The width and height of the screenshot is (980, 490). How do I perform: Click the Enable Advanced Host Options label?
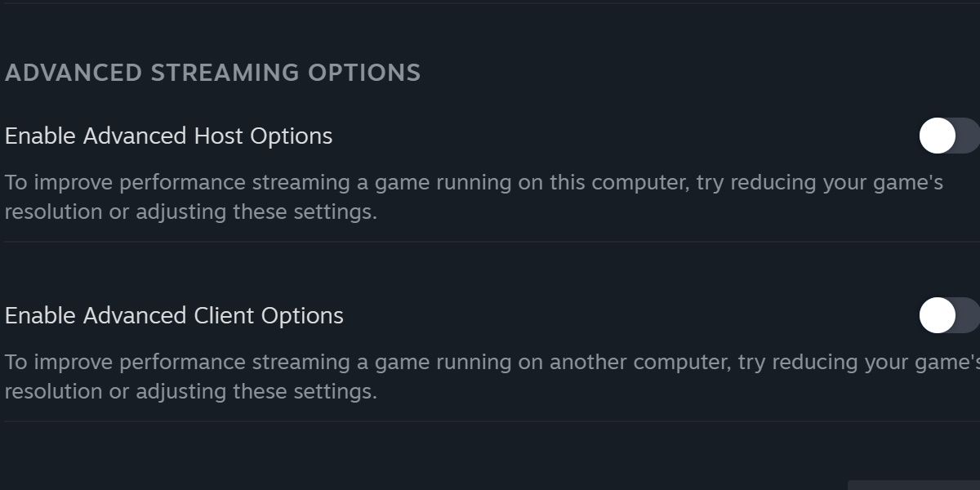(168, 136)
